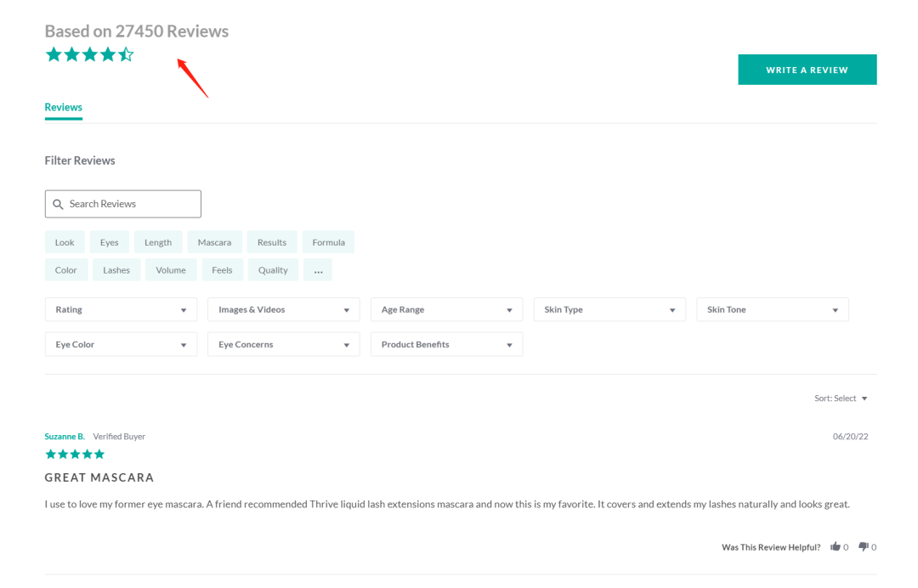
Task: Click Suzanne B.'s five-star rating
Action: click(x=75, y=454)
